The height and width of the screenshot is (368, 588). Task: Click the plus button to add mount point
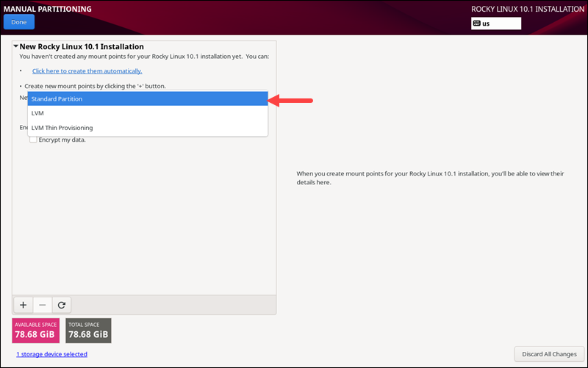(x=23, y=305)
